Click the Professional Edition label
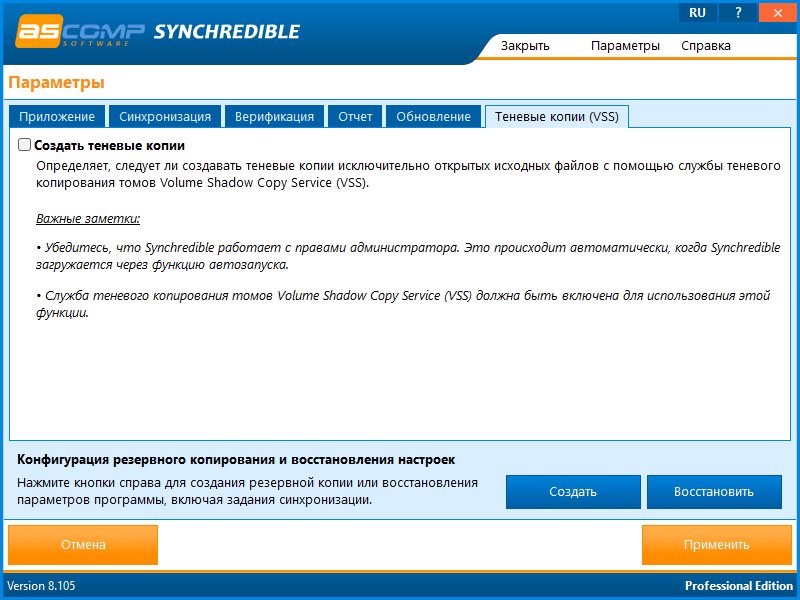Image resolution: width=800 pixels, height=600 pixels. click(x=739, y=586)
